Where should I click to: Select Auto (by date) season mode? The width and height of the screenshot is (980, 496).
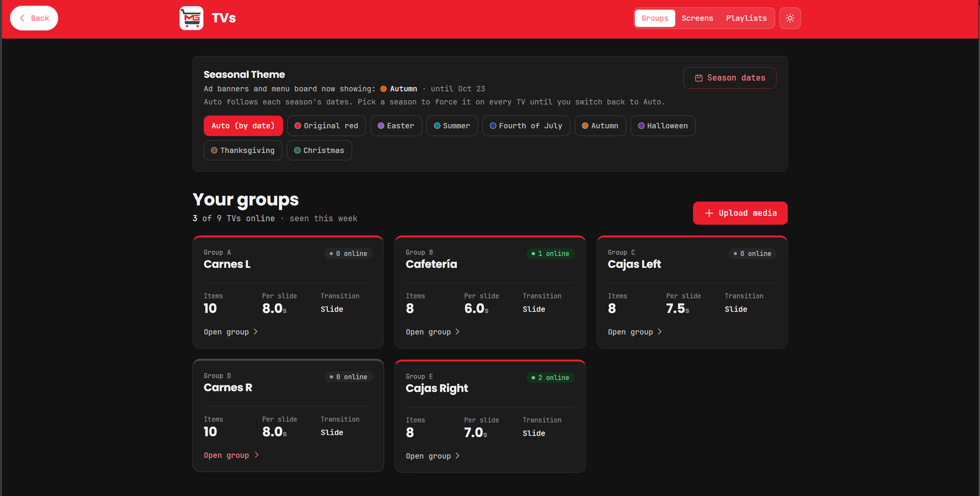coord(243,126)
